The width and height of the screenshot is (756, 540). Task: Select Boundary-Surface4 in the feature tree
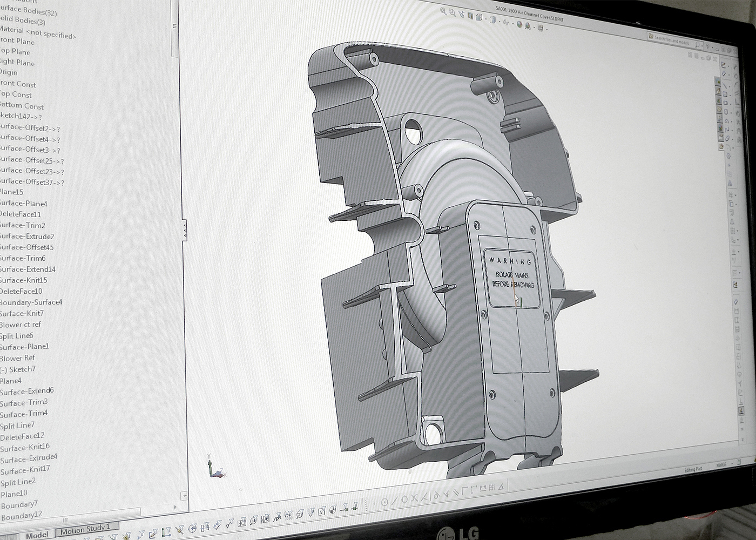(x=31, y=302)
